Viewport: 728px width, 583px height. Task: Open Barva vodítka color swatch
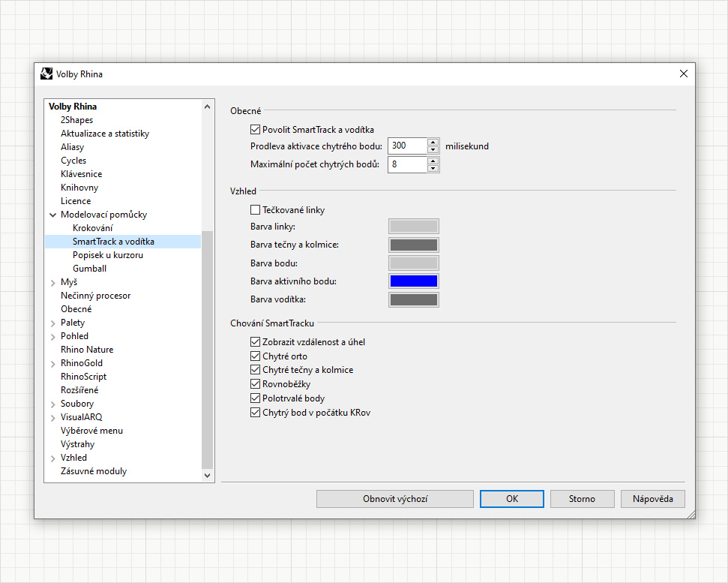click(414, 299)
